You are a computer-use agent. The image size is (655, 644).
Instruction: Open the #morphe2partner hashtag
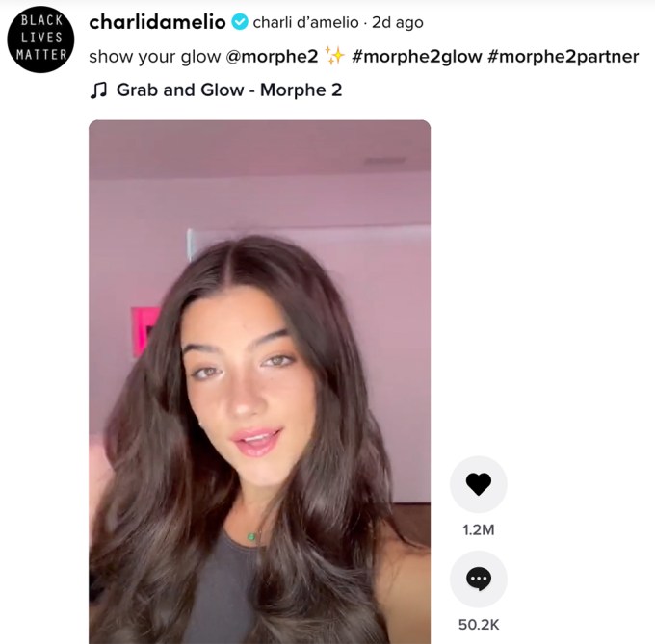(563, 57)
